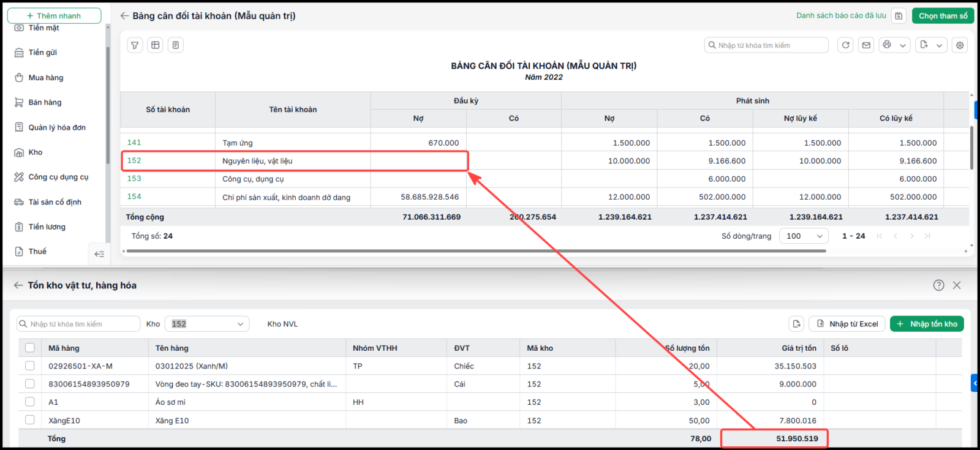Close the Tồn kho vật tư panel
This screenshot has width=980, height=450.
pos(957,285)
